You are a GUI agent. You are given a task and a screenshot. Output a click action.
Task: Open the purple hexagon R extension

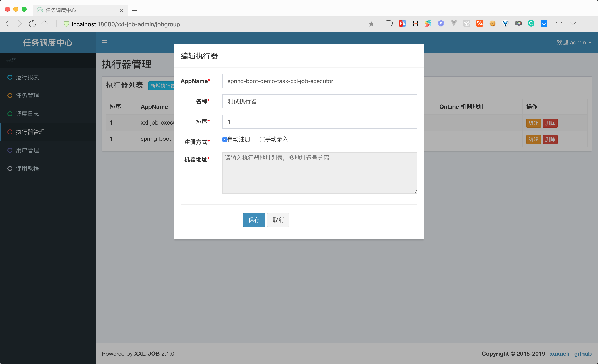441,23
